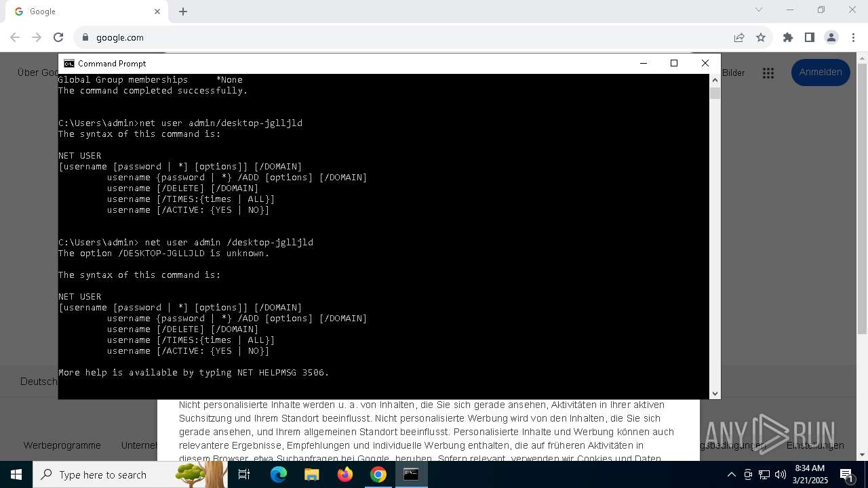This screenshot has height=488, width=868.
Task: Open the Chrome profile avatar
Action: [x=831, y=37]
